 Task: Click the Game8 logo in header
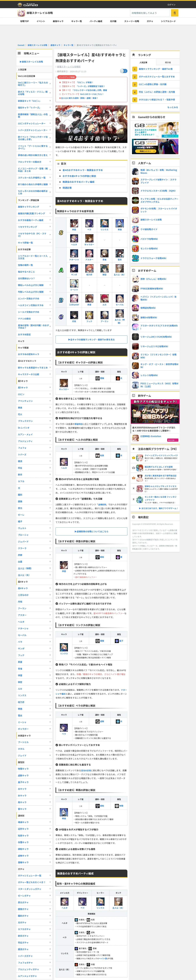(x=28, y=5)
